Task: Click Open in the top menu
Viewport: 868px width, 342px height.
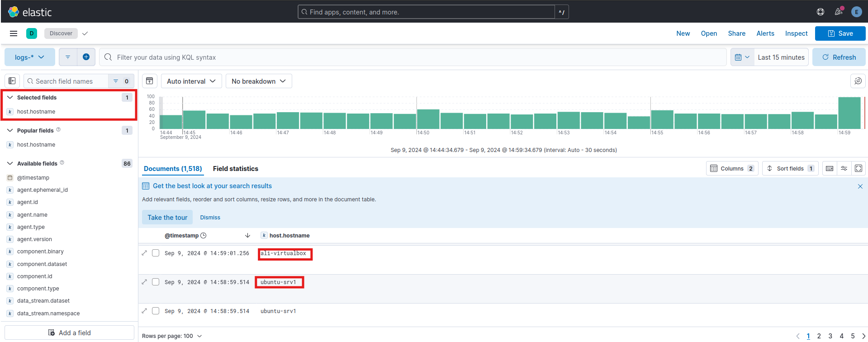Action: 709,33
